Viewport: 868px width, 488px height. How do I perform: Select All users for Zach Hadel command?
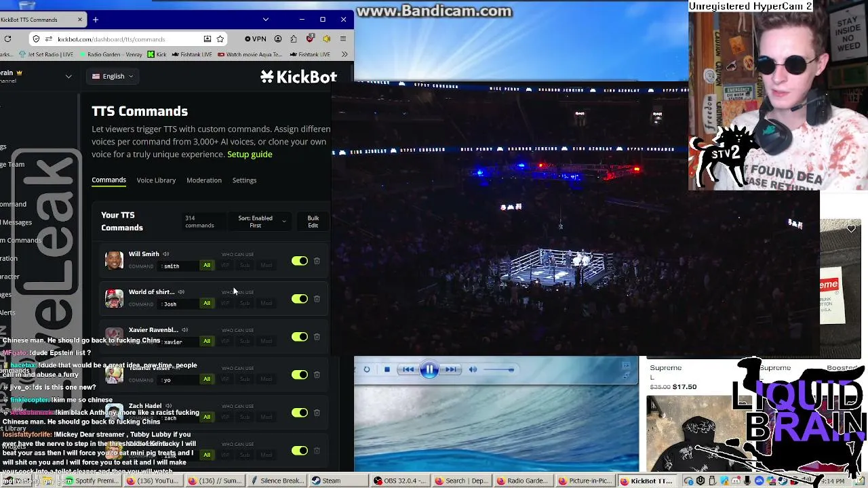[207, 417]
